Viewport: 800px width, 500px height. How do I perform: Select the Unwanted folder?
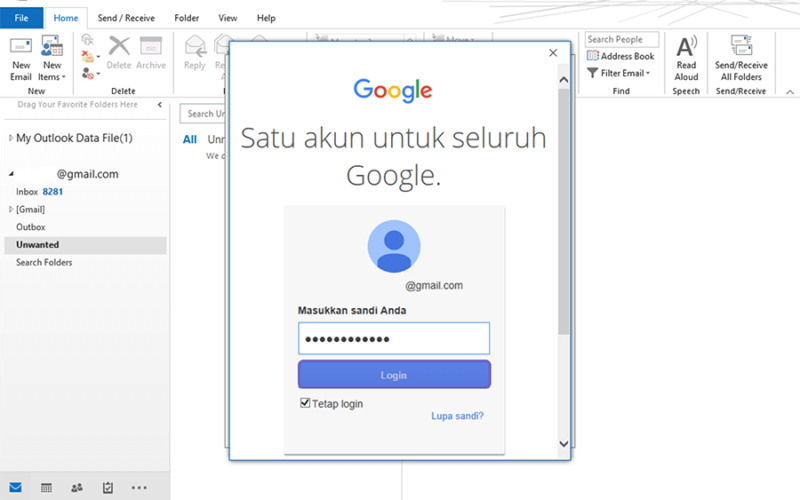pos(85,245)
